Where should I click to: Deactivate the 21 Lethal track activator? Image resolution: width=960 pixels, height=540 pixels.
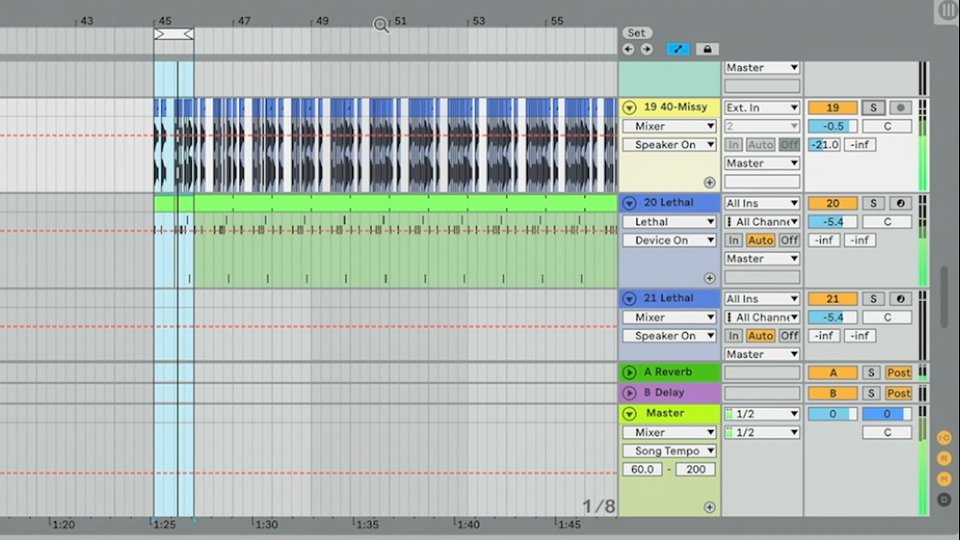coord(832,299)
